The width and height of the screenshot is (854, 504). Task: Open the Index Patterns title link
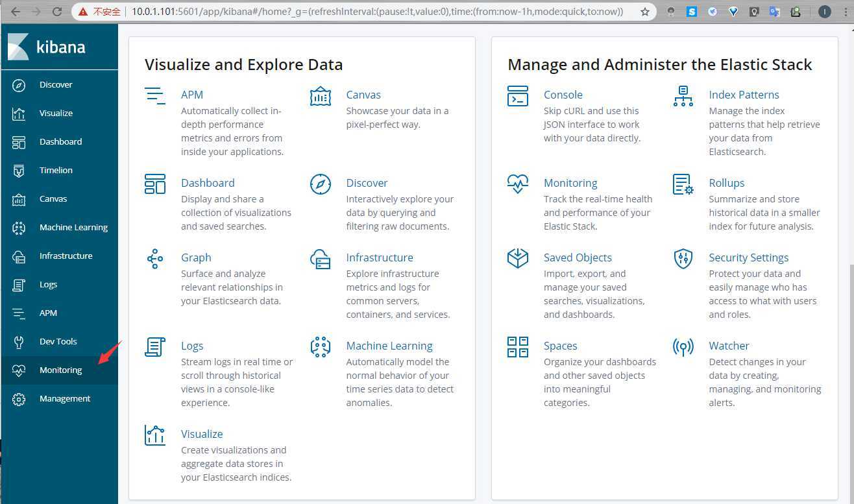744,95
